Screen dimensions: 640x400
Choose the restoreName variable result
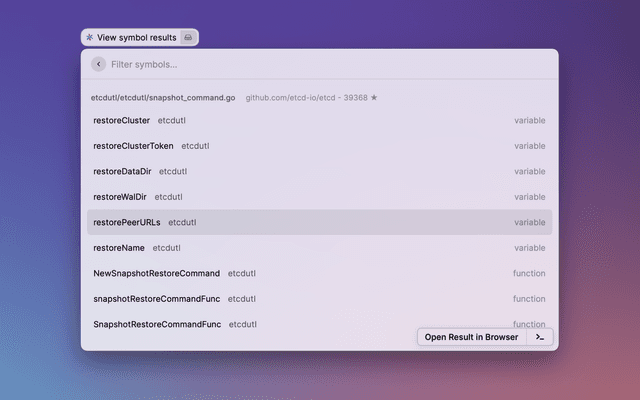119,248
